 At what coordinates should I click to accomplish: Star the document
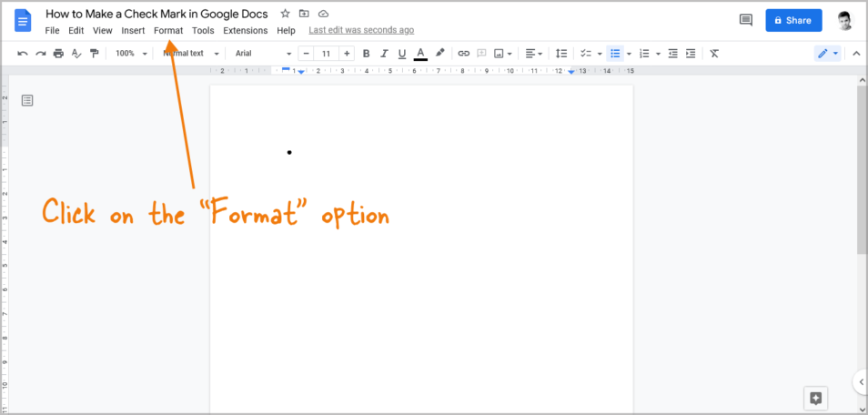285,14
